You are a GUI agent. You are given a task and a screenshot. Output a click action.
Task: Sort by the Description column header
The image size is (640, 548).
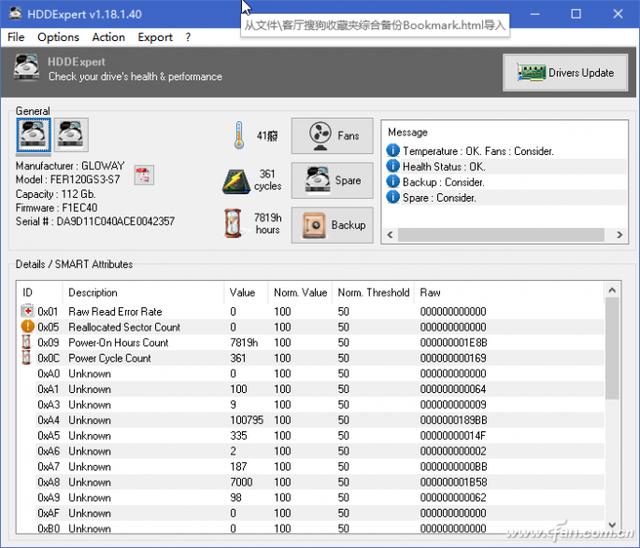click(x=143, y=293)
